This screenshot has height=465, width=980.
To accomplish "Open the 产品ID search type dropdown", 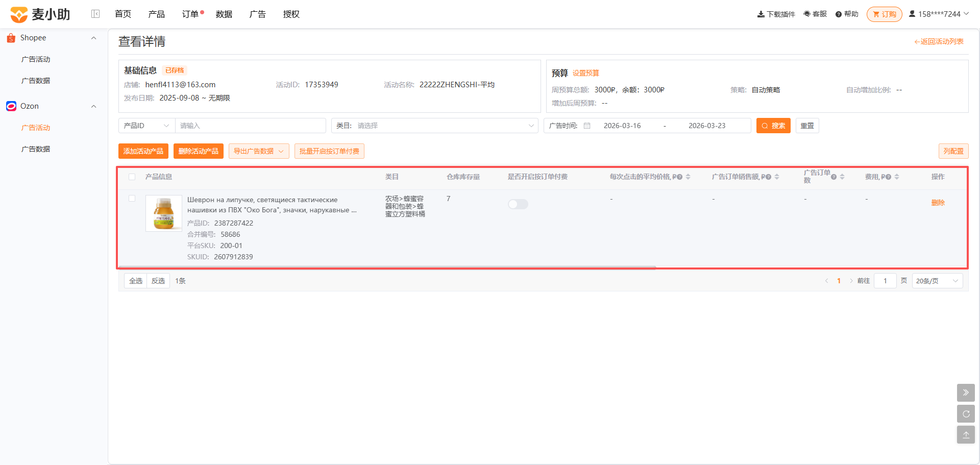I will tap(147, 126).
